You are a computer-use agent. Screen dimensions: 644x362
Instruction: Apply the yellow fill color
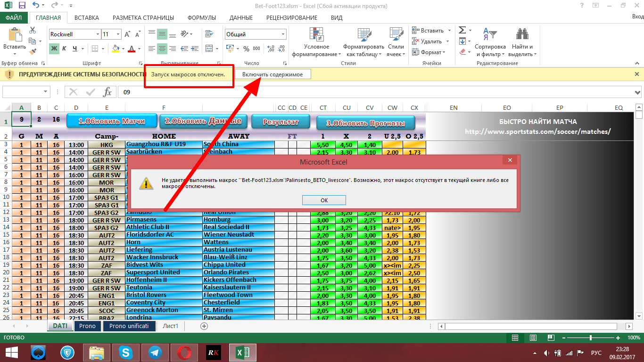[x=116, y=49]
